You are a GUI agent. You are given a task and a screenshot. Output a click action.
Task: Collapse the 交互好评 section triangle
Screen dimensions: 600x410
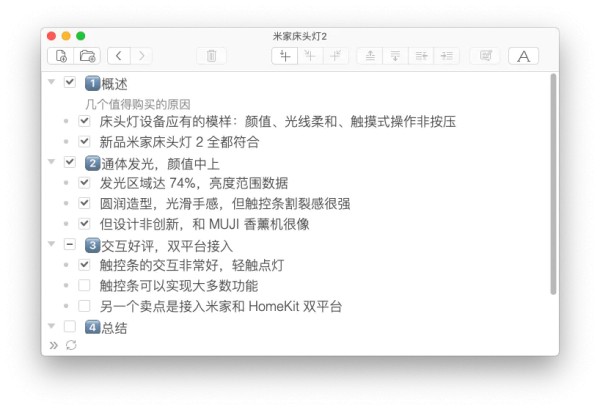click(51, 243)
